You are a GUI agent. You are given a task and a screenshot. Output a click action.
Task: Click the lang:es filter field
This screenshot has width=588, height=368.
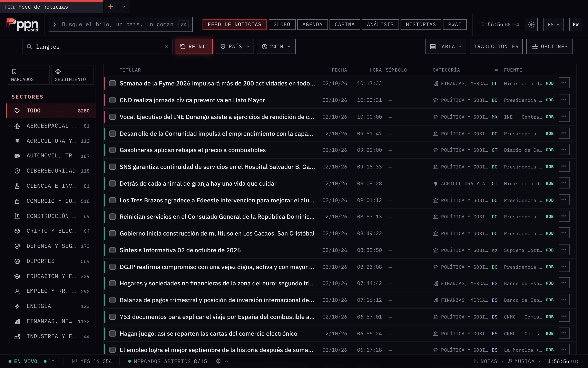pos(97,46)
